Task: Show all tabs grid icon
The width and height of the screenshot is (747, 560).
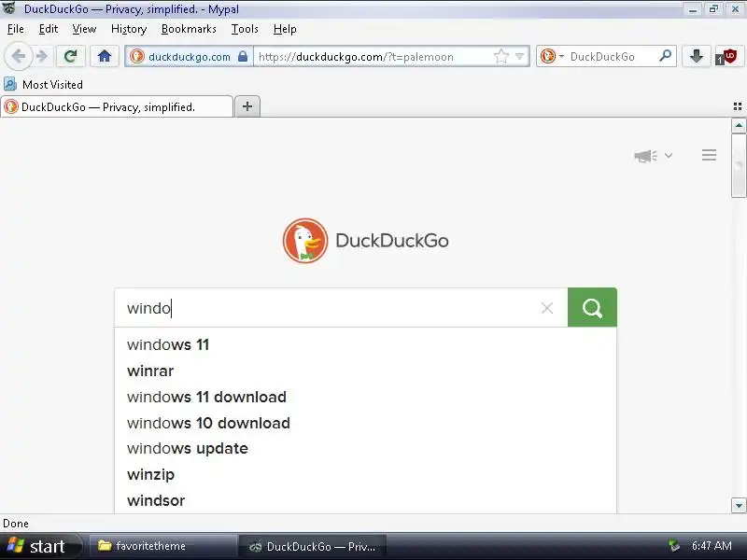Action: [x=738, y=106]
